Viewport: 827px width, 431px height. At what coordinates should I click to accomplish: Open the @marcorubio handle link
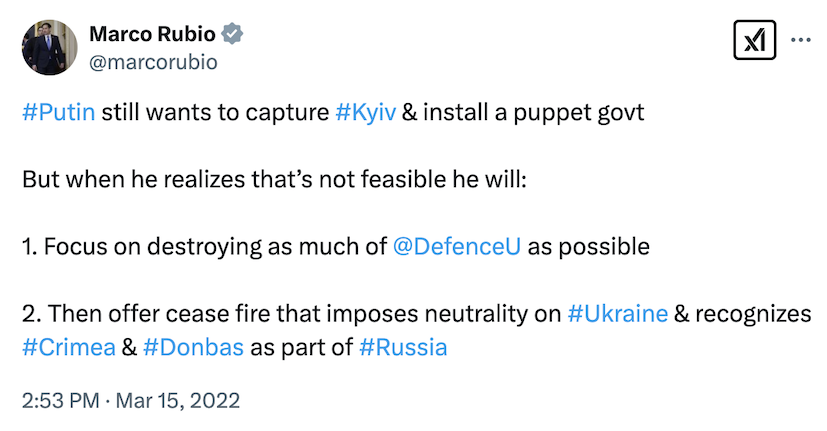coord(154,61)
